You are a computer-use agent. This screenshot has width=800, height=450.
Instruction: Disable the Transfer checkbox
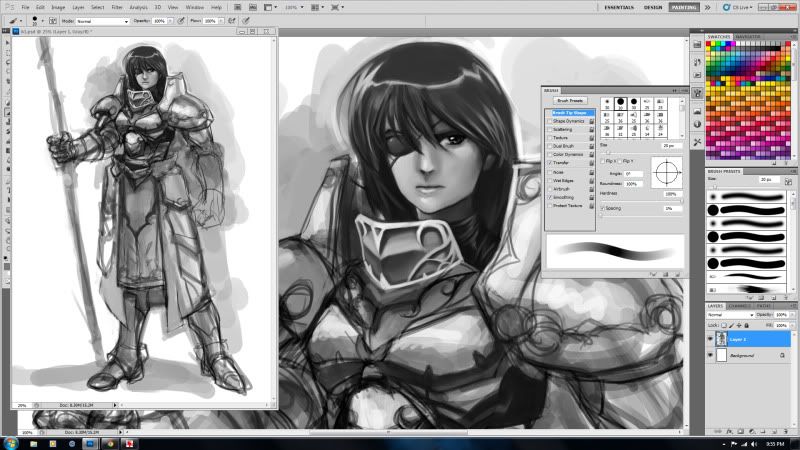pos(549,163)
